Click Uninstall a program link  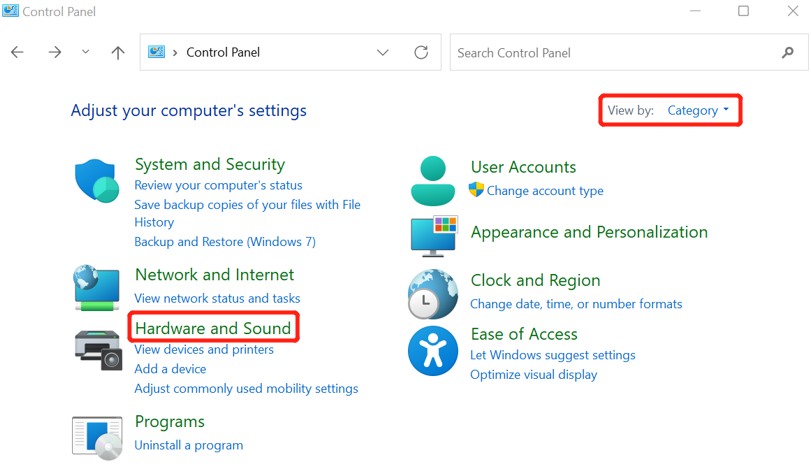coord(188,445)
